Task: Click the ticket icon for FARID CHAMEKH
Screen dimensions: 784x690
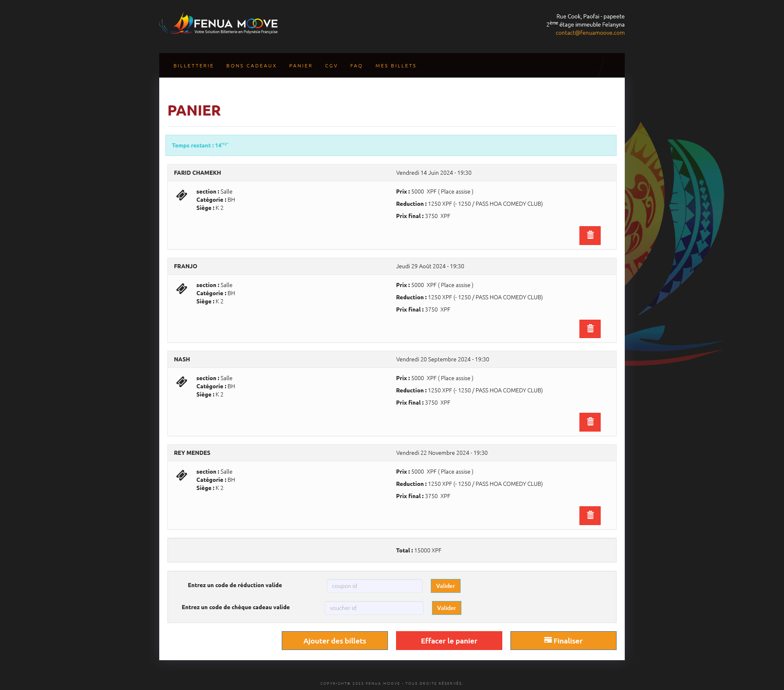Action: pyautogui.click(x=182, y=195)
